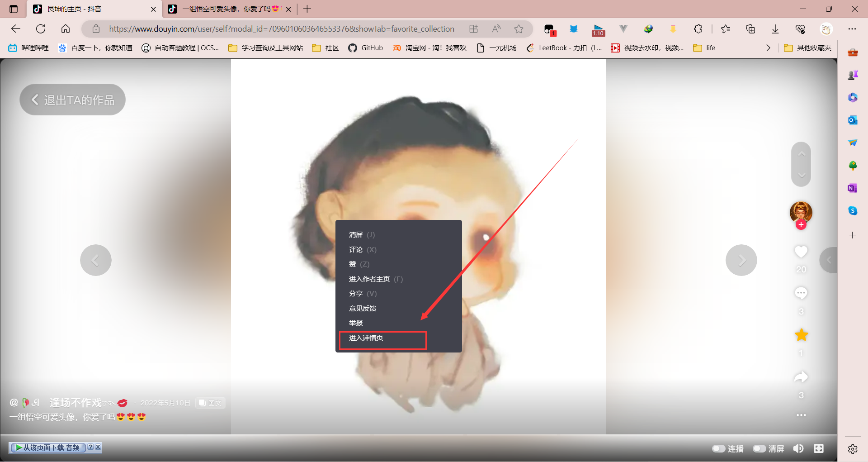Expand the life bookmark folder
The image size is (868, 462).
click(x=704, y=48)
